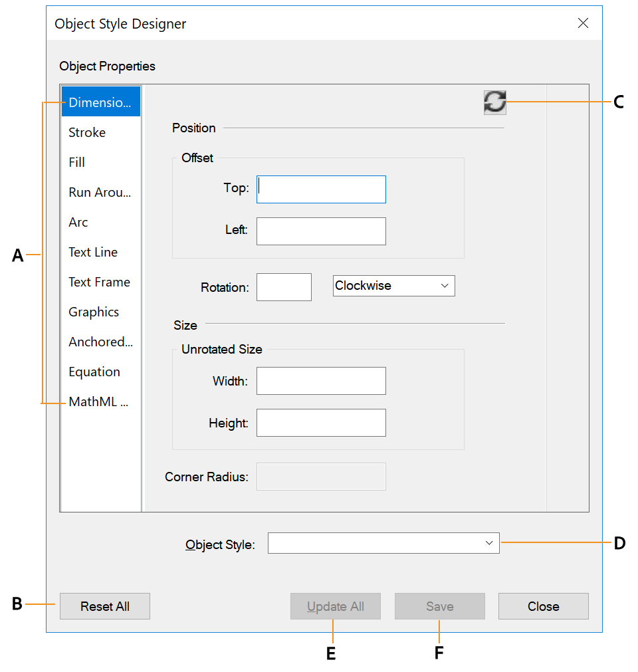Select the Equation category
The image size is (638, 672).
coord(93,372)
